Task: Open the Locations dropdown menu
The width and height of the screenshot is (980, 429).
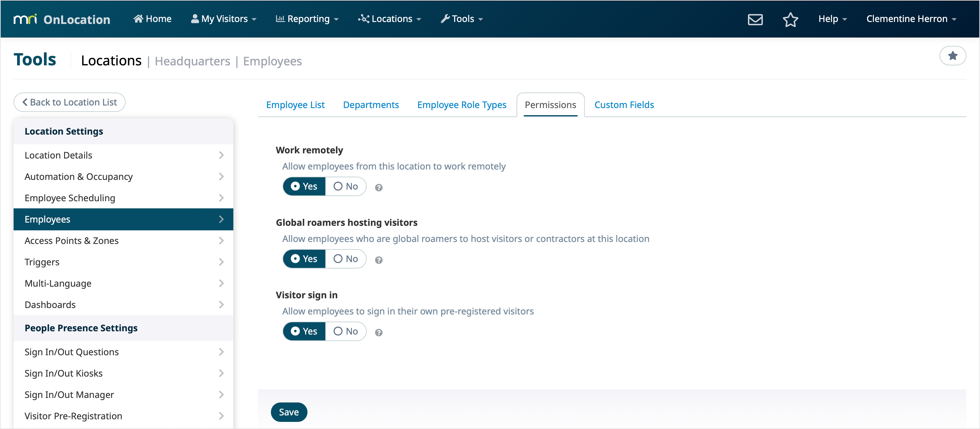Action: tap(390, 19)
